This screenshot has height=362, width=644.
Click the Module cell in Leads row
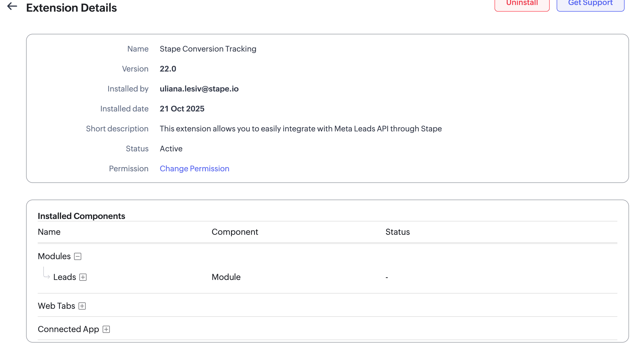tap(226, 277)
